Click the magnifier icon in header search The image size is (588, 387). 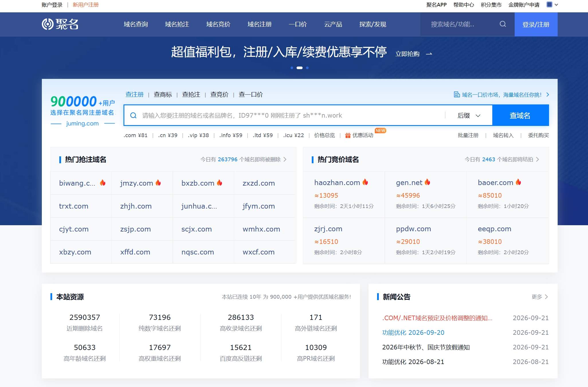pos(503,24)
